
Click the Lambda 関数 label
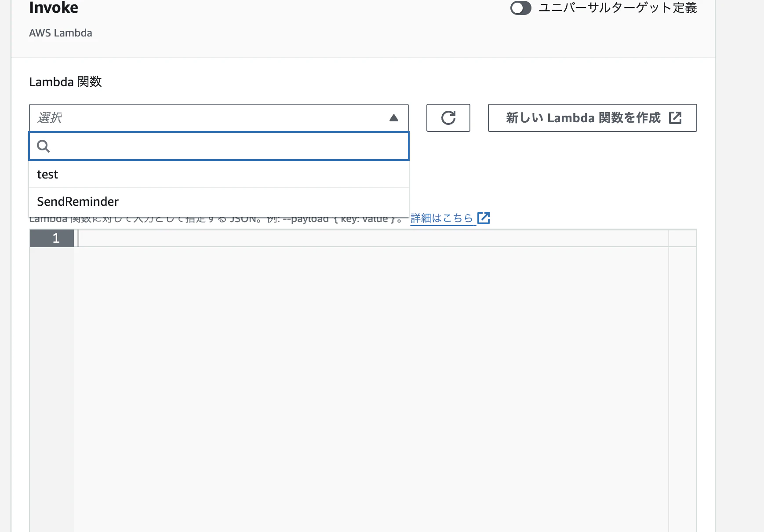[x=65, y=82]
